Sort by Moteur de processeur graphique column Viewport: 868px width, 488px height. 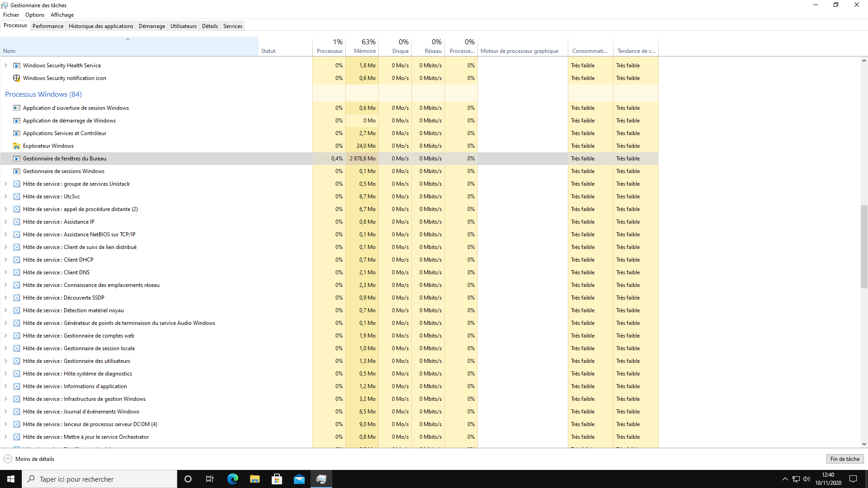pos(523,46)
